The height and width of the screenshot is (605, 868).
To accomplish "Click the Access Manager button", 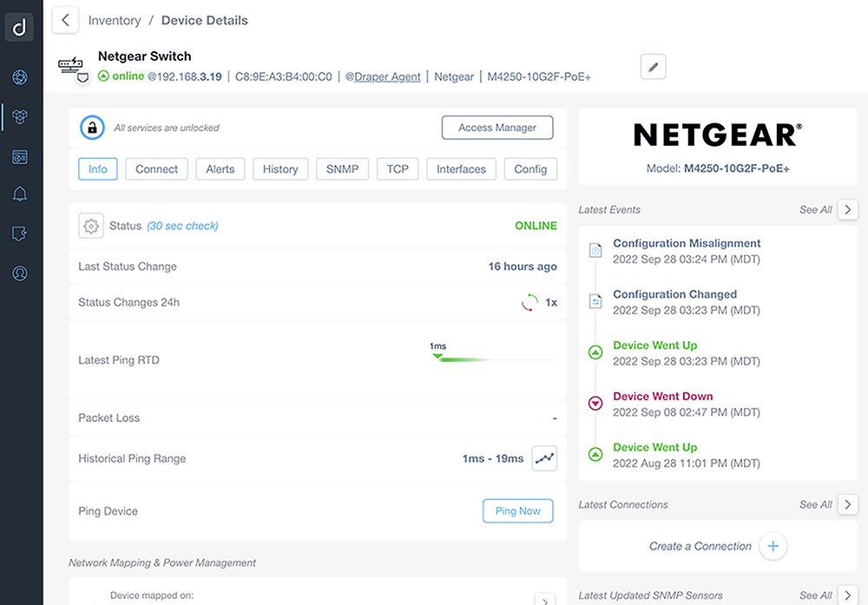I will point(497,128).
